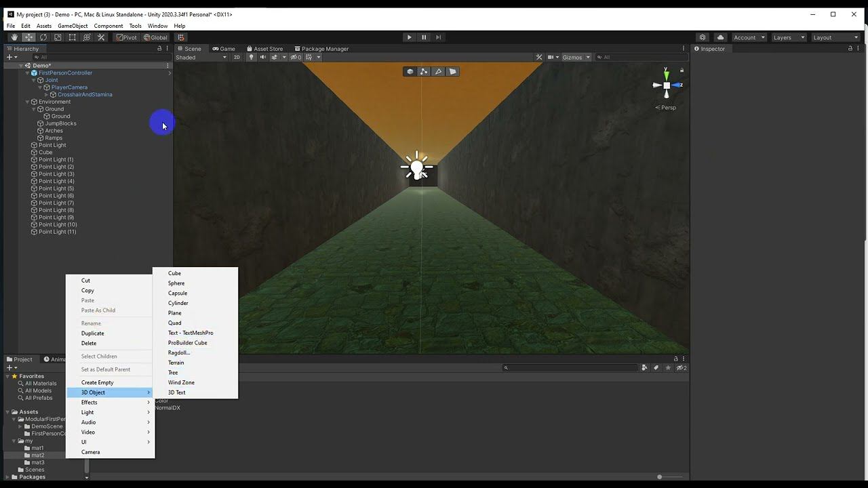Switch to the Package Manager tab
Screen dimensions: 868x488
[321, 49]
